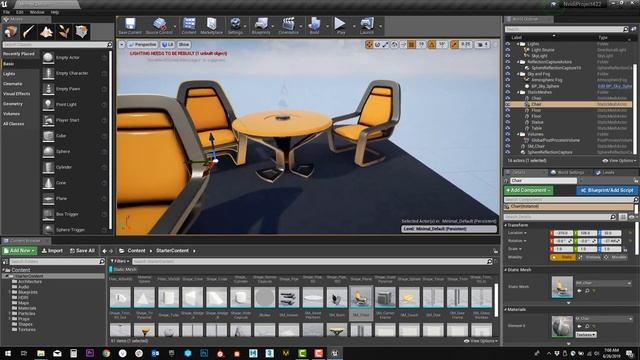Toggle visibility of Statue actor
The width and height of the screenshot is (640, 360).
click(508, 122)
